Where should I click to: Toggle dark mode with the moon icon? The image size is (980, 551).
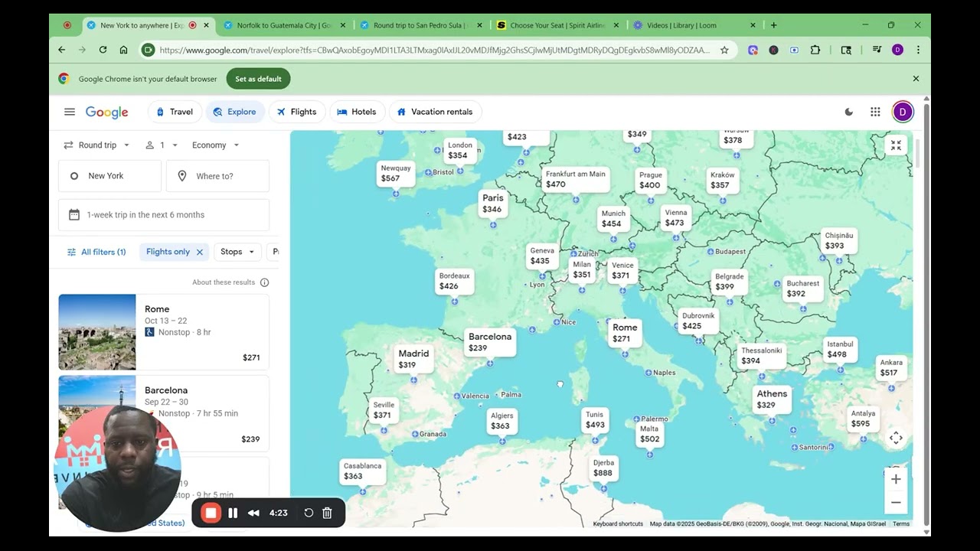click(x=848, y=112)
